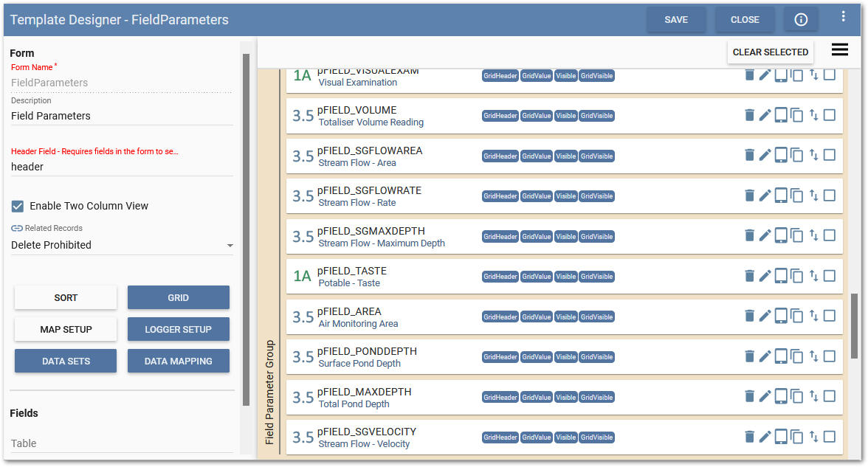Delete the pFIELD_SGVELOCITY field
868x467 pixels.
tap(749, 437)
